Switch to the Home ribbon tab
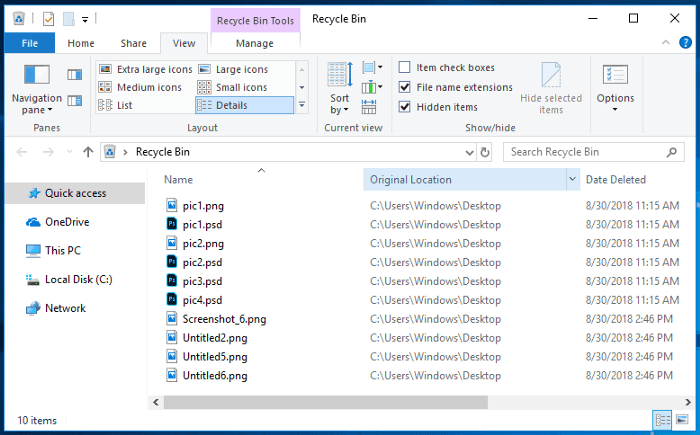 [x=81, y=43]
